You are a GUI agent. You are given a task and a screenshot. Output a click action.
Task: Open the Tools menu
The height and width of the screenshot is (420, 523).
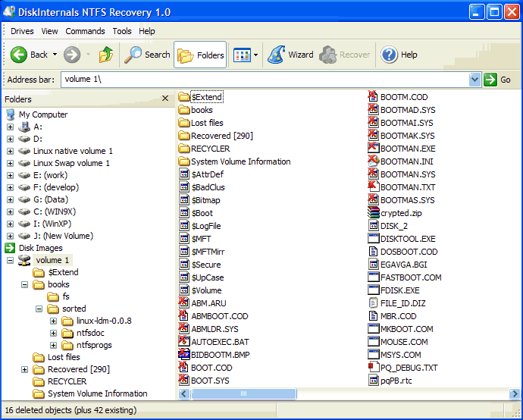122,31
